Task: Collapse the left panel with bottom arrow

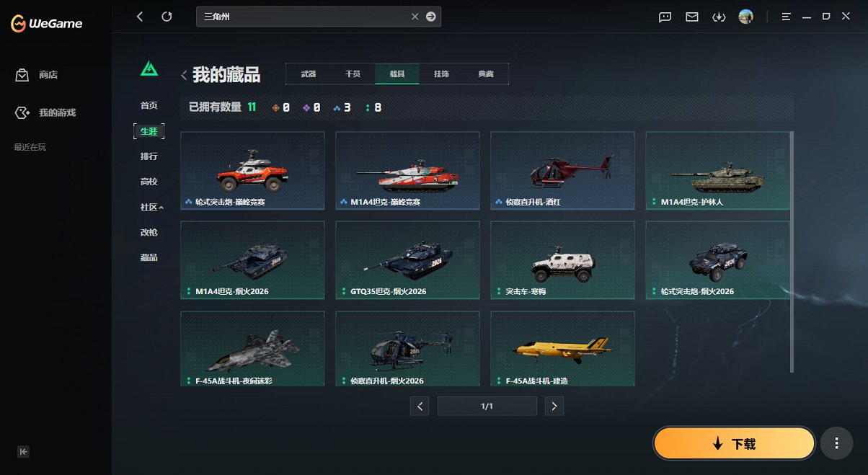Action: pos(23,451)
